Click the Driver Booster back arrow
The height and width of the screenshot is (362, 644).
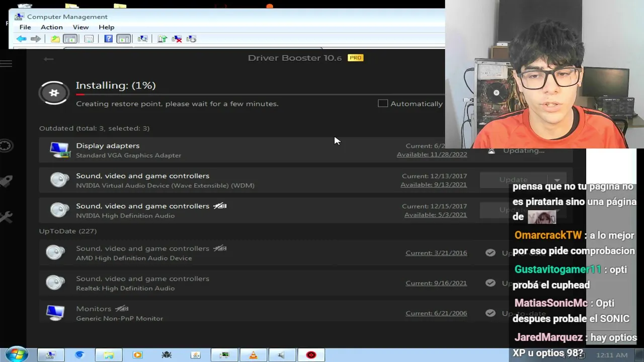pos(48,59)
